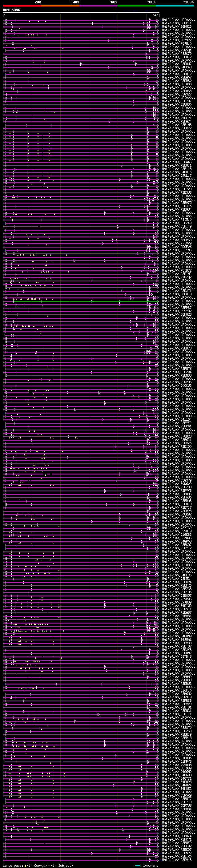Select hit UniRef100_A2G5Q1
The height and width of the screenshot is (868, 197).
coord(177,50)
